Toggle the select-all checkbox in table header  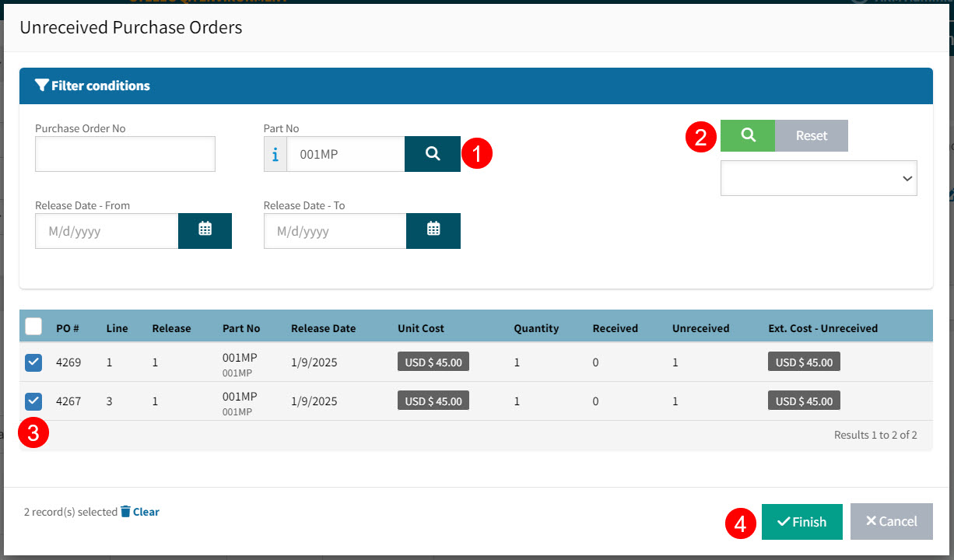point(33,327)
